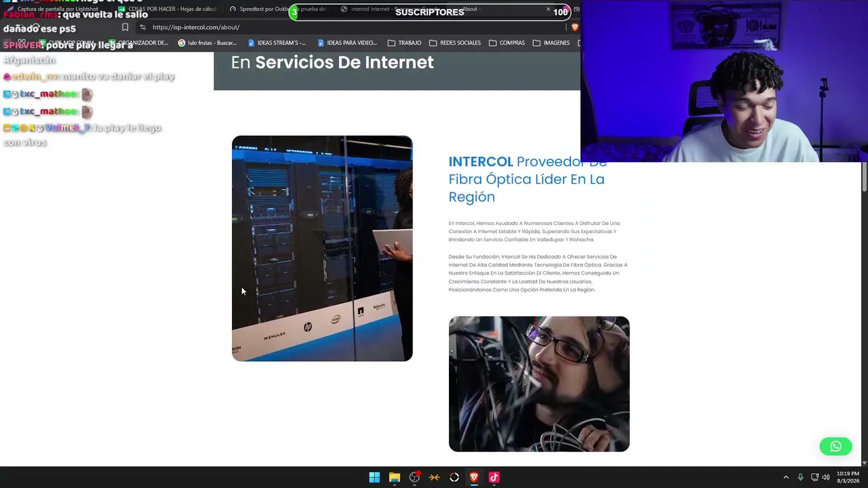
Task: Click the Brave Shields icon in the address bar
Action: (x=575, y=27)
